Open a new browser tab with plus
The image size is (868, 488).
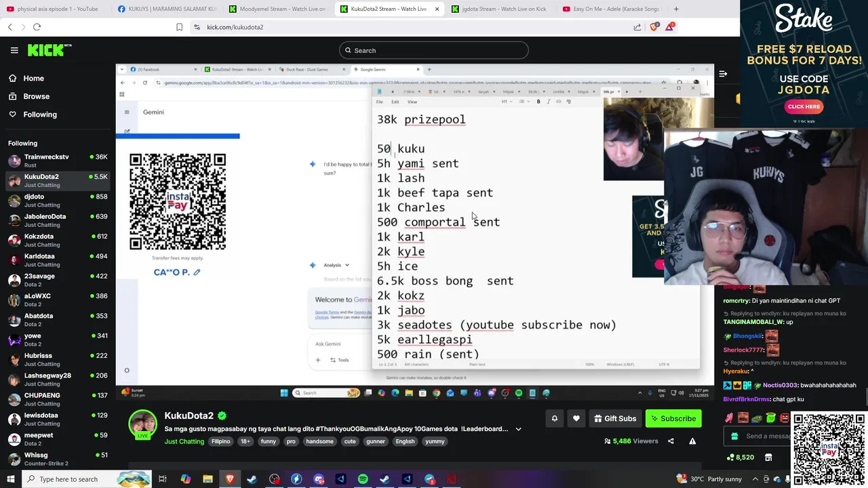676,9
